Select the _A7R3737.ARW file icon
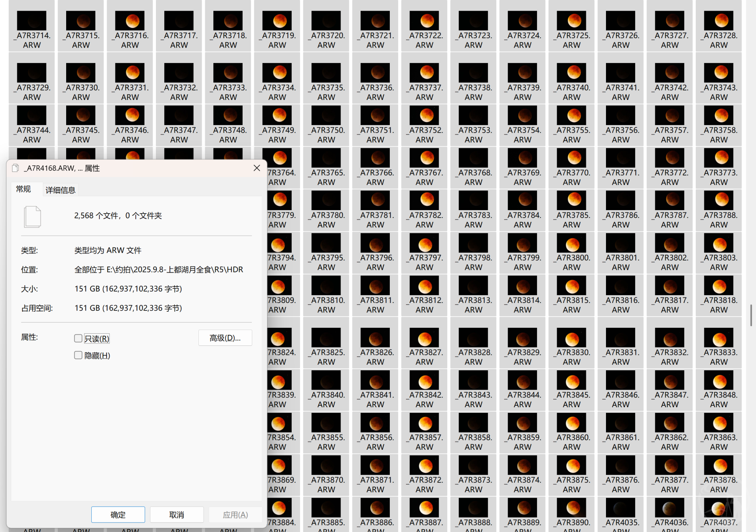 424,73
